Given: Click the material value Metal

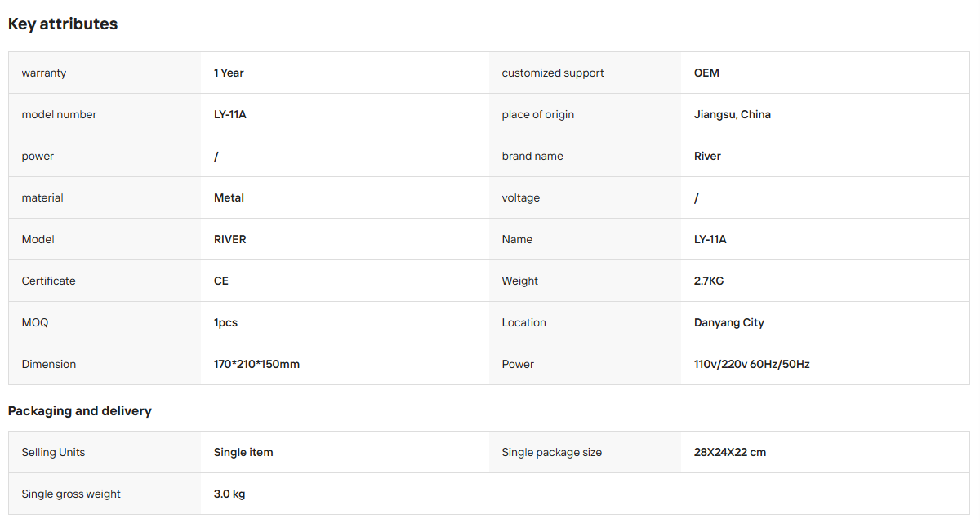Looking at the screenshot, I should coord(229,197).
